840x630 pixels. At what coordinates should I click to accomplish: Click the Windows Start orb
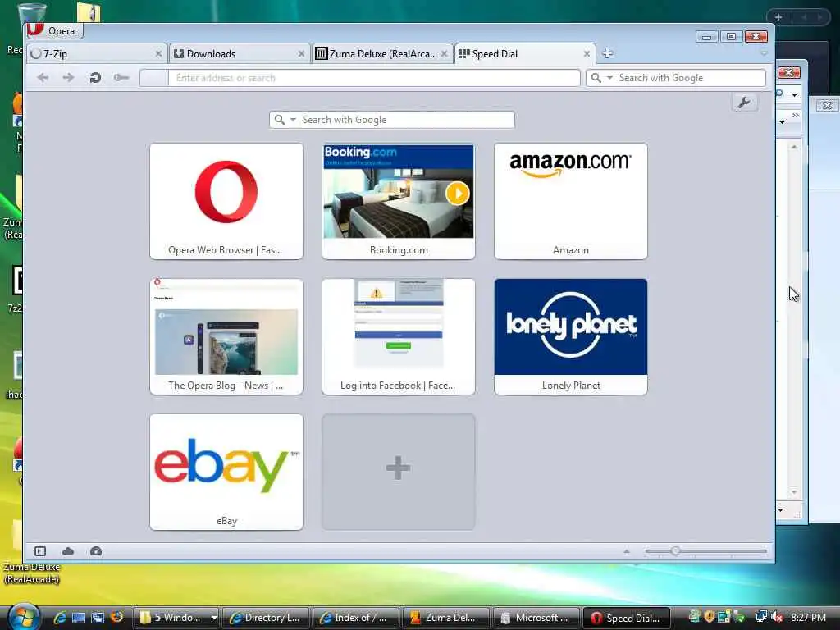[24, 617]
